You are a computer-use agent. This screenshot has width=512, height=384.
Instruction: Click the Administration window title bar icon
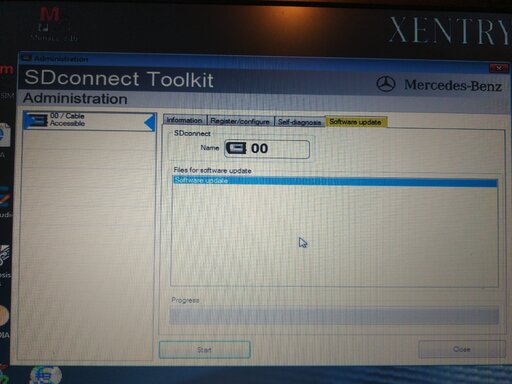[x=26, y=59]
